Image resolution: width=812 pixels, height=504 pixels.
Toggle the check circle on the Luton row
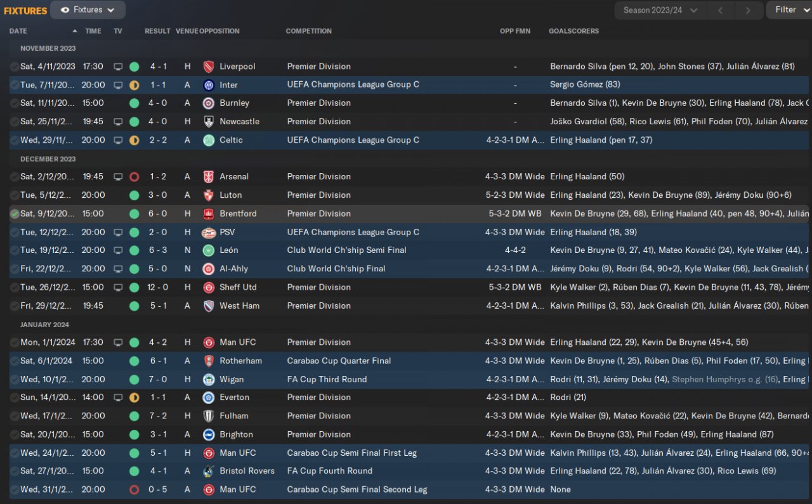point(15,195)
